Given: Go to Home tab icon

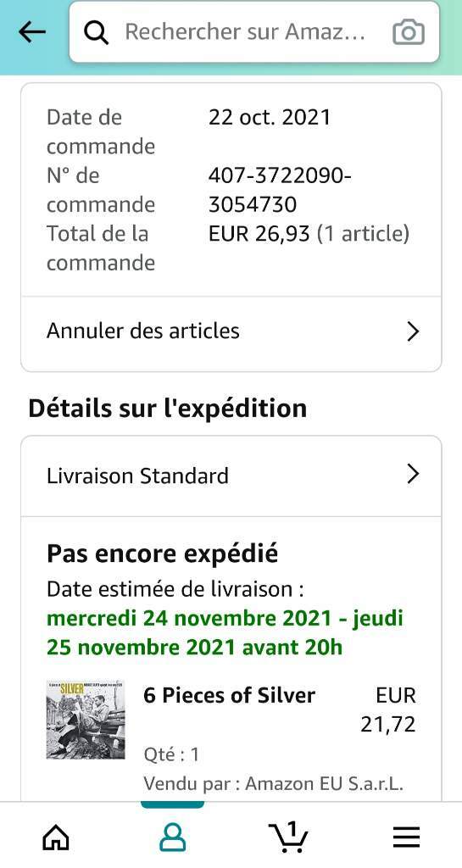Looking at the screenshot, I should point(57,838).
